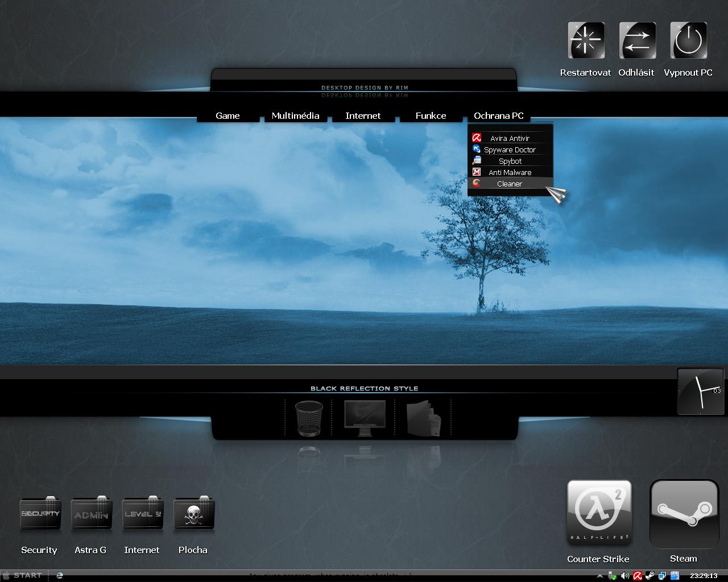Select Avira Antivir from the menu
Screen dimensions: 728x582
[x=510, y=138]
